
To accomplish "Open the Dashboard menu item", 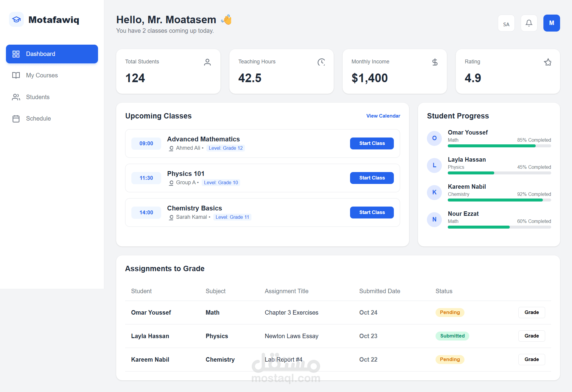I will click(x=52, y=54).
